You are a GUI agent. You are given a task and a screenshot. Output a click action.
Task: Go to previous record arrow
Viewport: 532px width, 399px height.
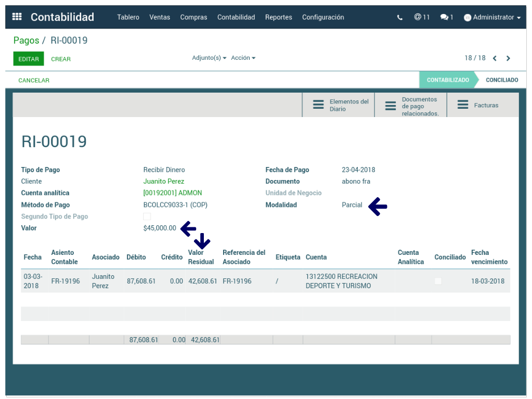(x=495, y=58)
